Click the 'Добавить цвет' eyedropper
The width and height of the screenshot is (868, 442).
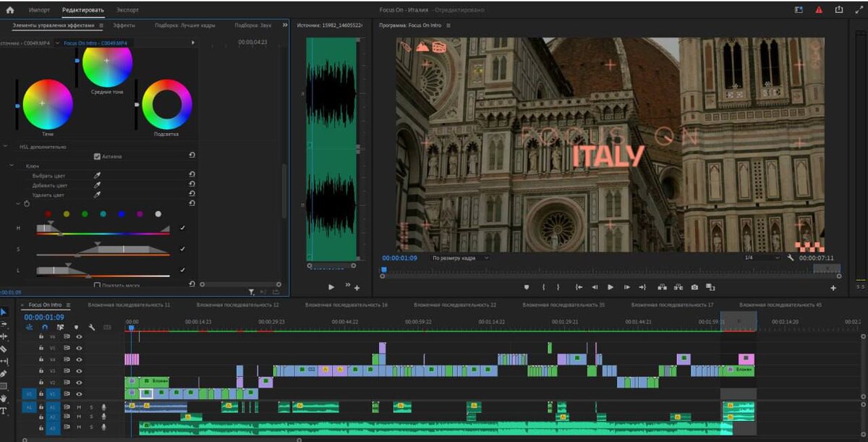pos(97,184)
